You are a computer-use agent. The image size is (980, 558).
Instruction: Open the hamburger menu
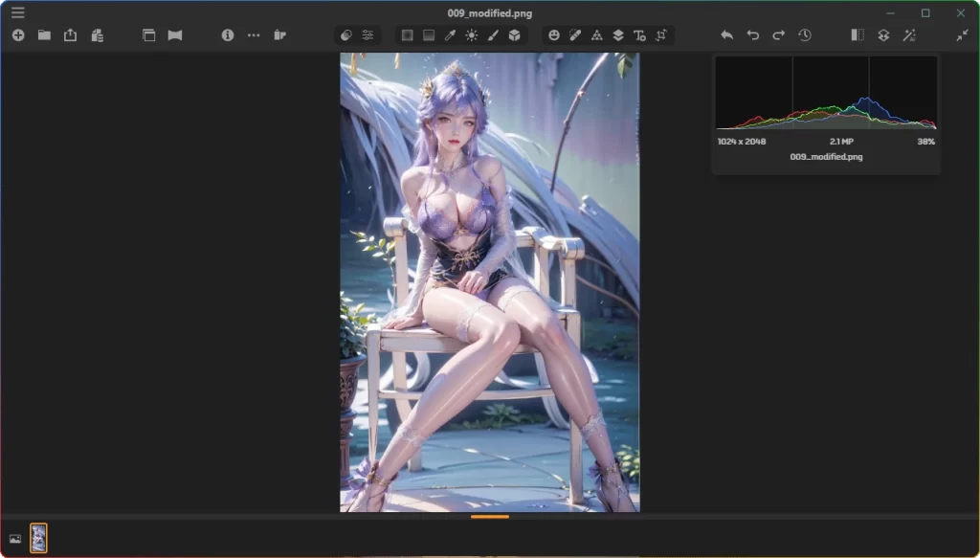tap(16, 12)
